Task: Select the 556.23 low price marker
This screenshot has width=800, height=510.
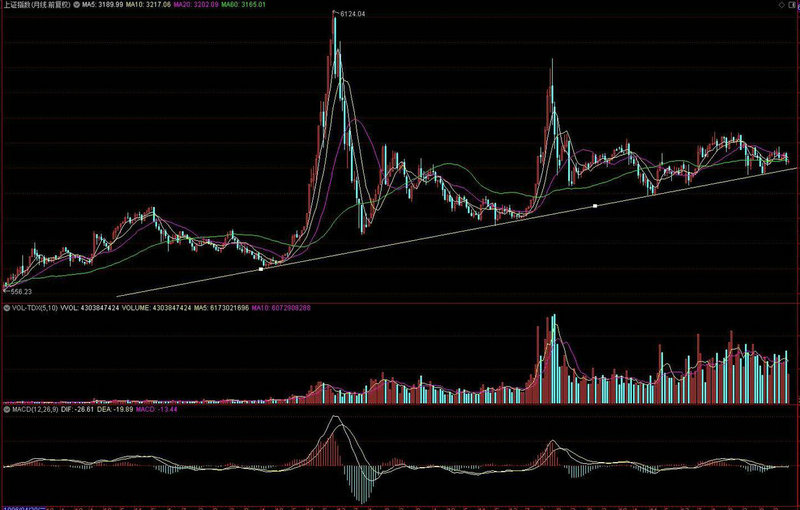Action: tap(19, 291)
